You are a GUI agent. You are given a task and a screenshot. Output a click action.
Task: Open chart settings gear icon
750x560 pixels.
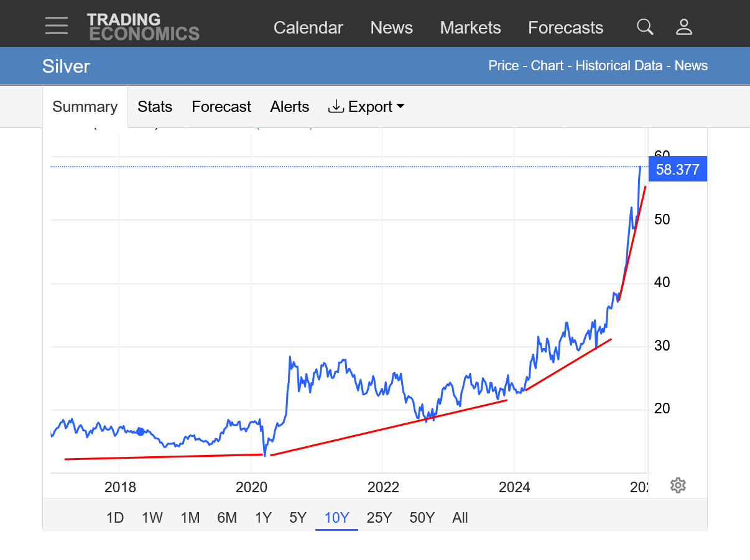click(x=678, y=485)
